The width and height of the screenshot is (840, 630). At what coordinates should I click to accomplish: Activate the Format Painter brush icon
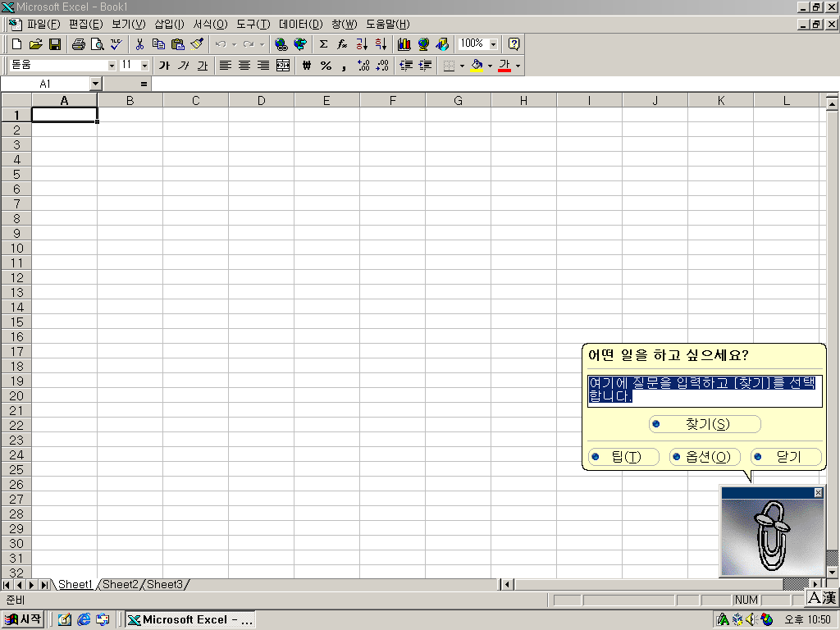coord(197,44)
